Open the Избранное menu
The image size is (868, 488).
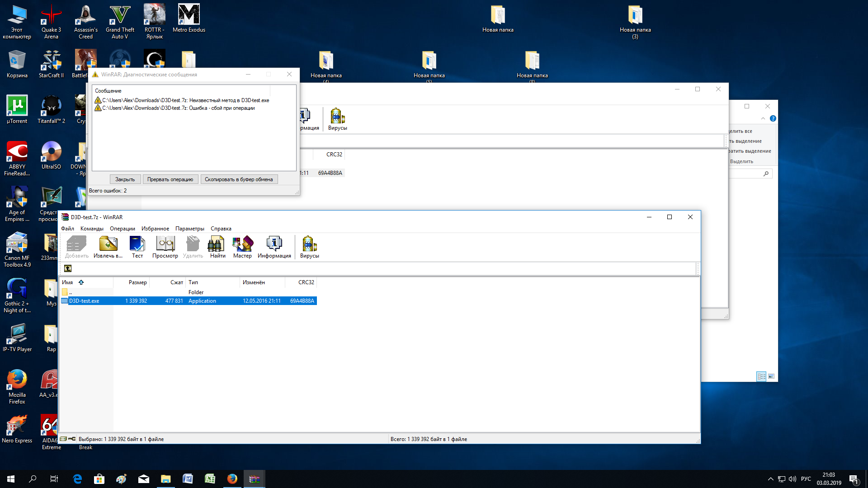click(155, 229)
